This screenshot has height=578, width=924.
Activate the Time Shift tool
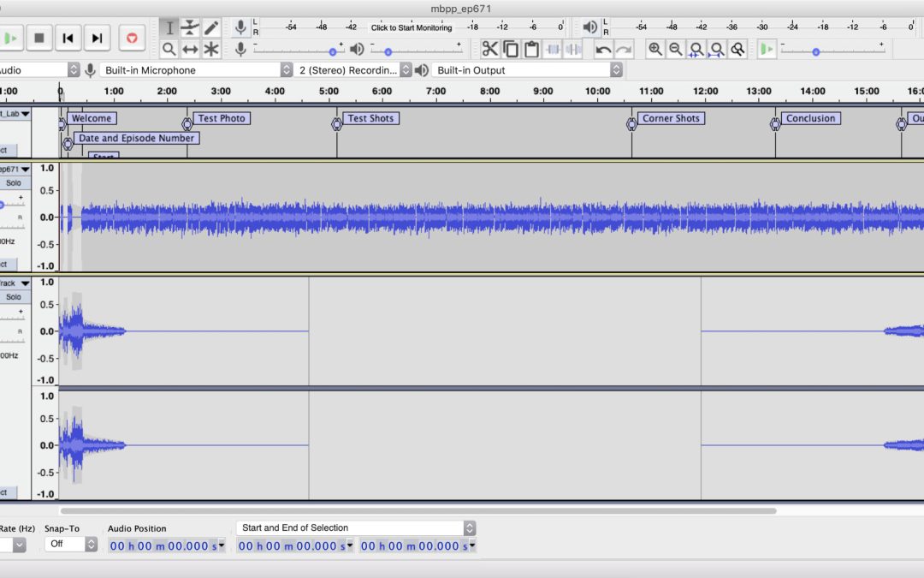pyautogui.click(x=190, y=50)
